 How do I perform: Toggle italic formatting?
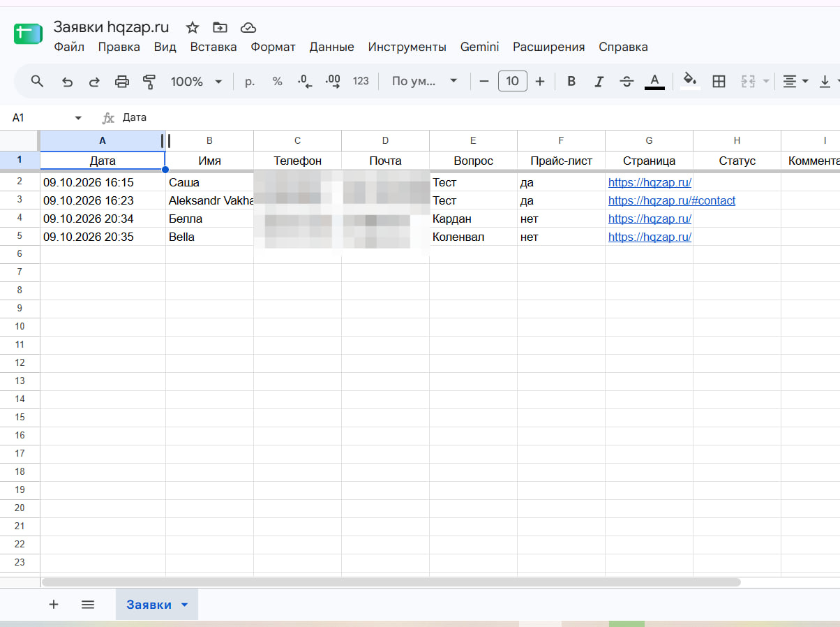click(x=599, y=82)
